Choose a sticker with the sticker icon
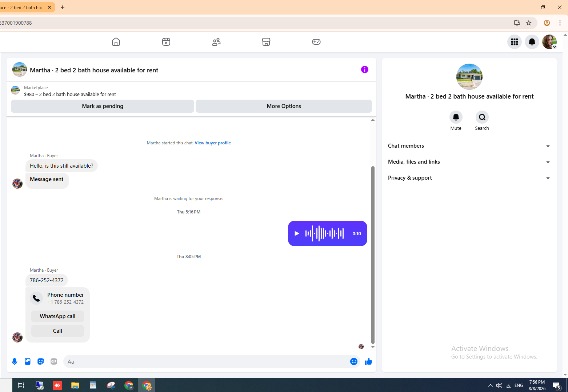The width and height of the screenshot is (568, 392). point(41,361)
